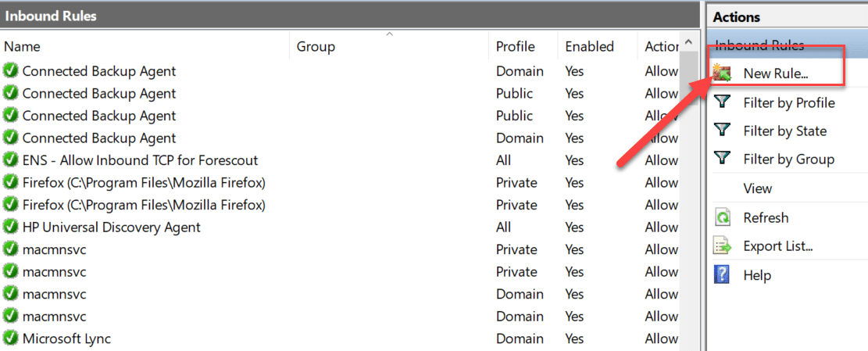The image size is (868, 351).
Task: Click the Filter by Profile funnel icon
Action: click(723, 102)
